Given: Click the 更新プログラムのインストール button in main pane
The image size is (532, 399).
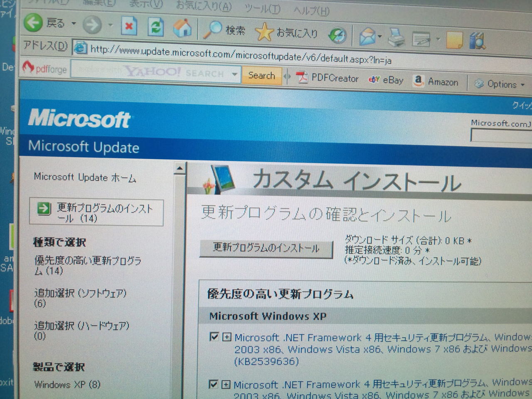Looking at the screenshot, I should click(x=266, y=248).
